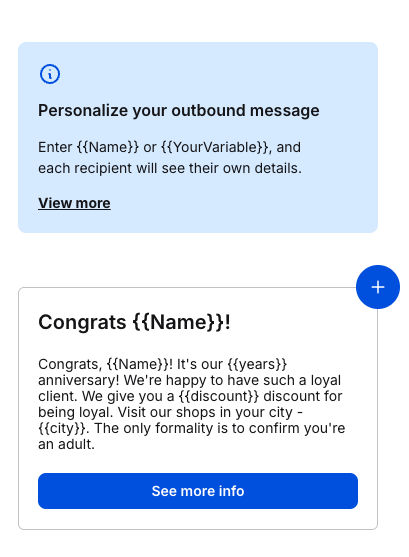Click the {{years}} variable in message body
The height and width of the screenshot is (557, 409).
257,364
